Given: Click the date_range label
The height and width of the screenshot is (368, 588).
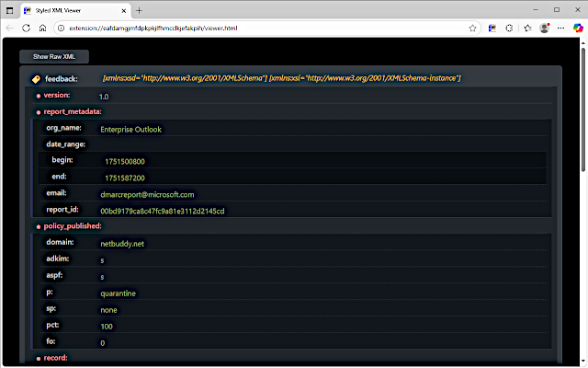Looking at the screenshot, I should (x=65, y=144).
